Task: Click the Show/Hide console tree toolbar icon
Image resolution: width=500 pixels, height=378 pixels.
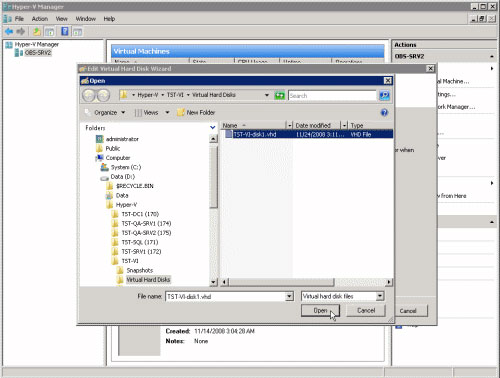Action: 50,32
